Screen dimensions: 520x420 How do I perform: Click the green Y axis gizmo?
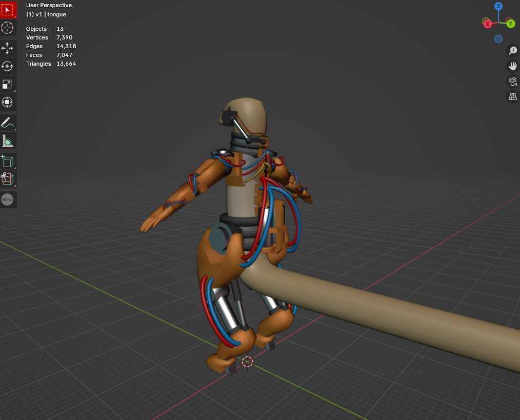point(511,24)
